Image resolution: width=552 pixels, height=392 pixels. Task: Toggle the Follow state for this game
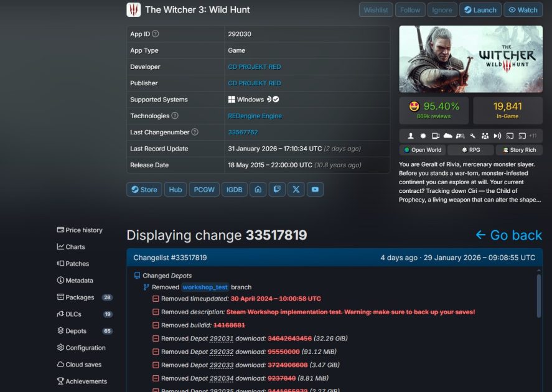click(409, 9)
